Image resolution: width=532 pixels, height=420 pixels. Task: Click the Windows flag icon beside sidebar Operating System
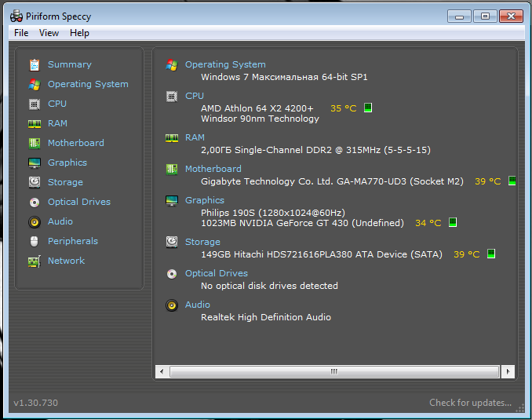[x=35, y=84]
